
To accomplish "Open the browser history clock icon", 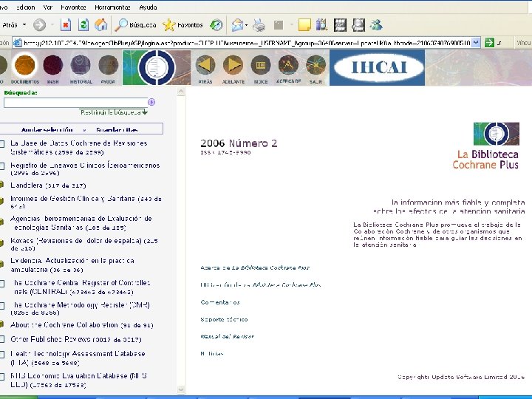I will [216, 25].
